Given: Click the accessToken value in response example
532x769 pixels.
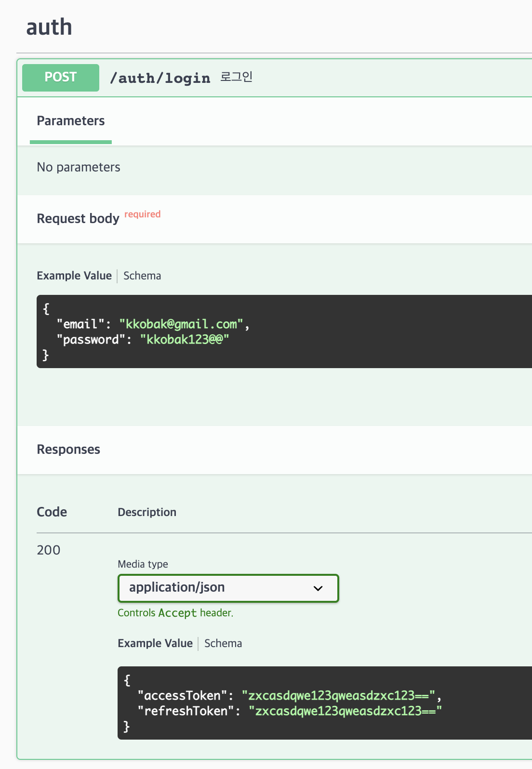Looking at the screenshot, I should click(339, 695).
